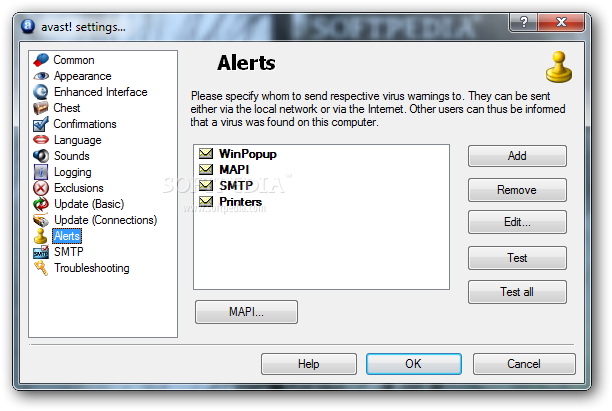
Task: Click the Alerts stamp icon in sidebar
Action: (x=41, y=236)
